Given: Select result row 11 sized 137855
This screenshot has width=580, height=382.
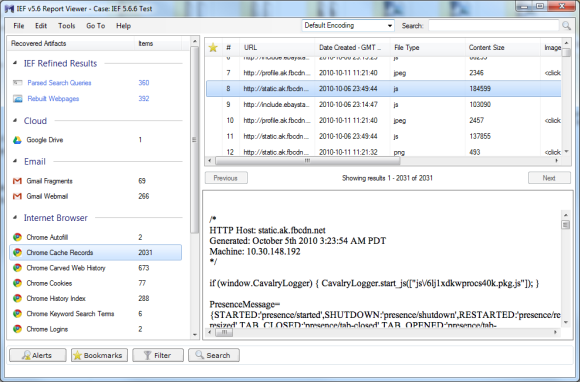Looking at the screenshot, I should (384, 136).
